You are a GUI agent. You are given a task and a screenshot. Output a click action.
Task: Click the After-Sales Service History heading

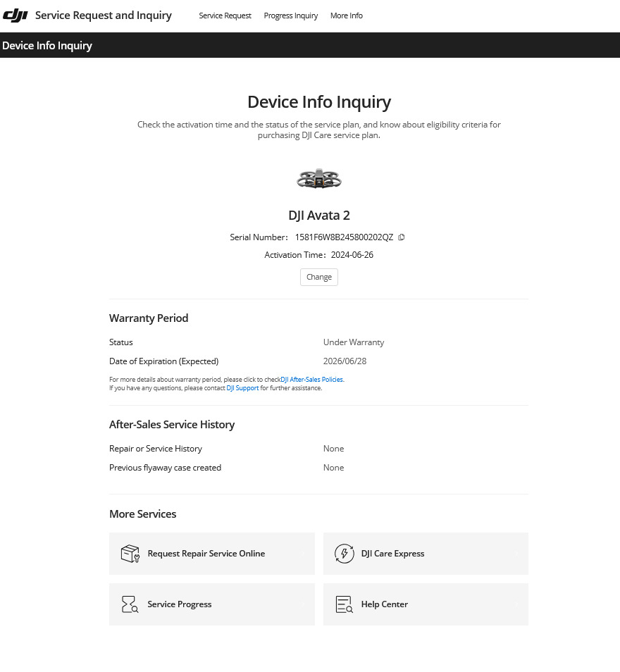[172, 424]
